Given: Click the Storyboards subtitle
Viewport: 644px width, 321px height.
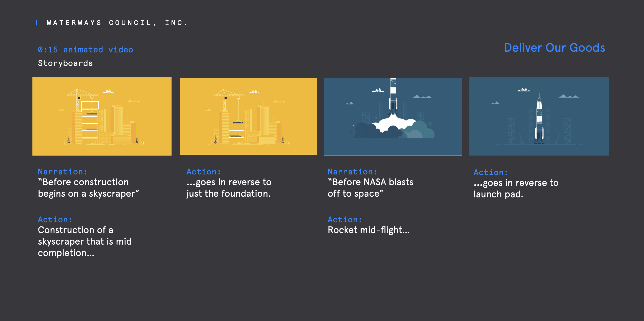Looking at the screenshot, I should pos(65,63).
